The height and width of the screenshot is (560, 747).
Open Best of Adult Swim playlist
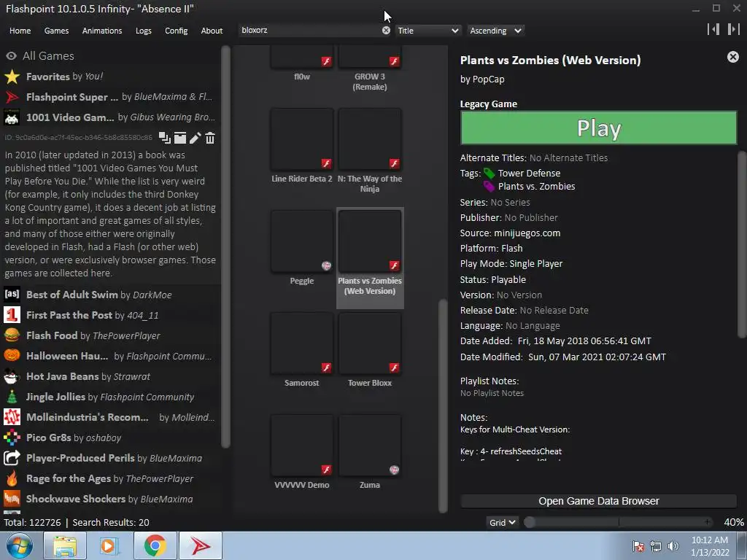coord(111,295)
